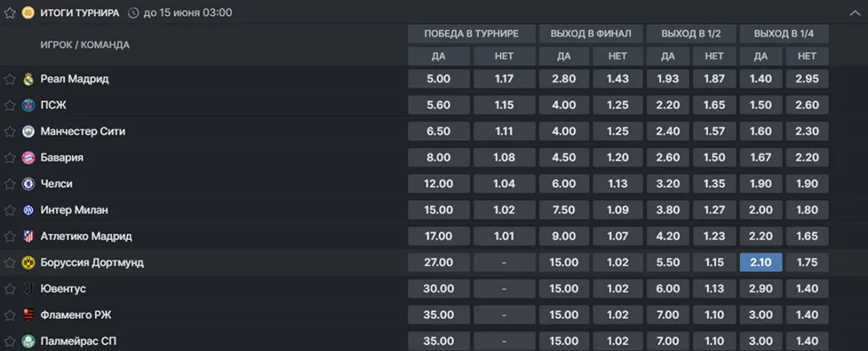Choose Chelsea reach final odds 6.00
Viewport: 868px width, 351px height.
[x=566, y=184]
